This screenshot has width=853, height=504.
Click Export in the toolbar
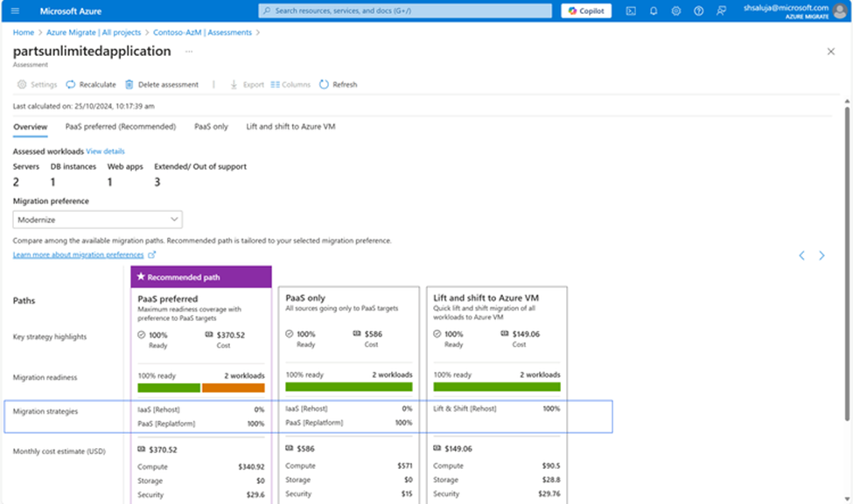point(247,84)
